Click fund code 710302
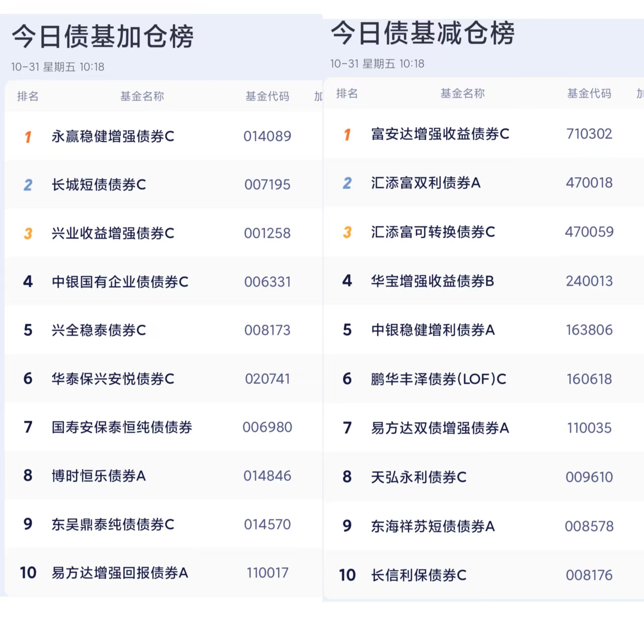The height and width of the screenshot is (644, 644). point(589,134)
